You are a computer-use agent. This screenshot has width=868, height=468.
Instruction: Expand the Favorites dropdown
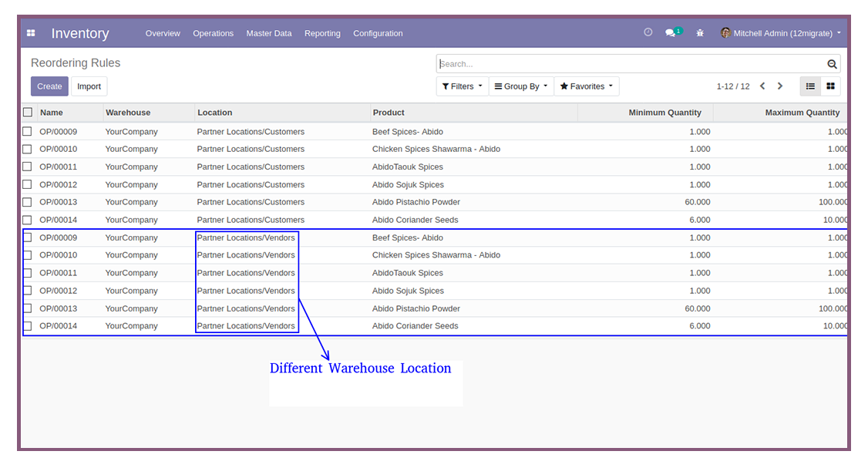pos(586,86)
